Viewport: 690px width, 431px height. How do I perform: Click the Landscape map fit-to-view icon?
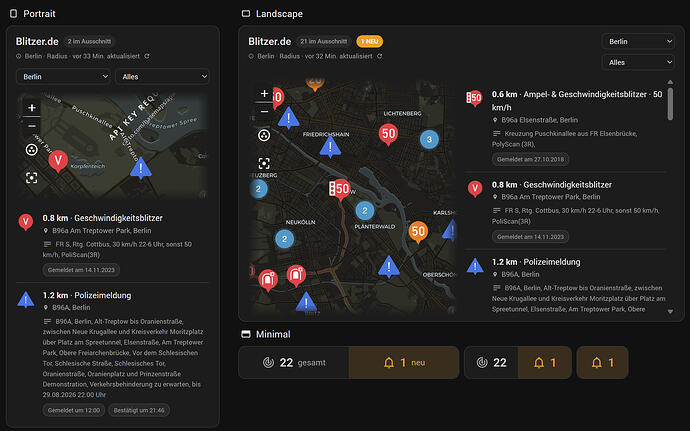[264, 164]
